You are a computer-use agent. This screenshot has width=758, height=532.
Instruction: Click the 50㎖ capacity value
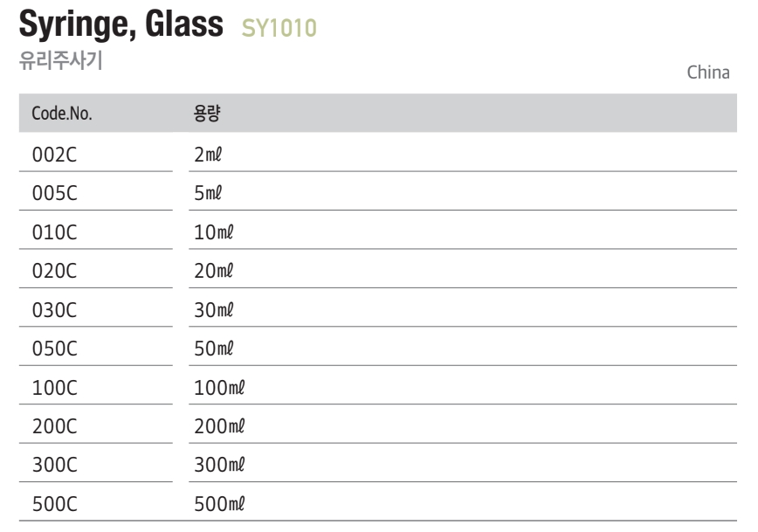point(214,349)
